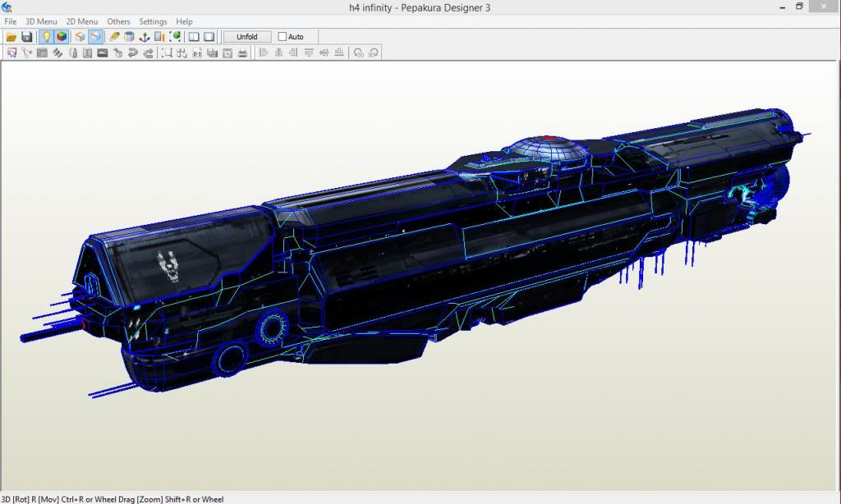Image resolution: width=841 pixels, height=504 pixels.
Task: Click the dashed selection-rectangle icon
Action: (167, 53)
